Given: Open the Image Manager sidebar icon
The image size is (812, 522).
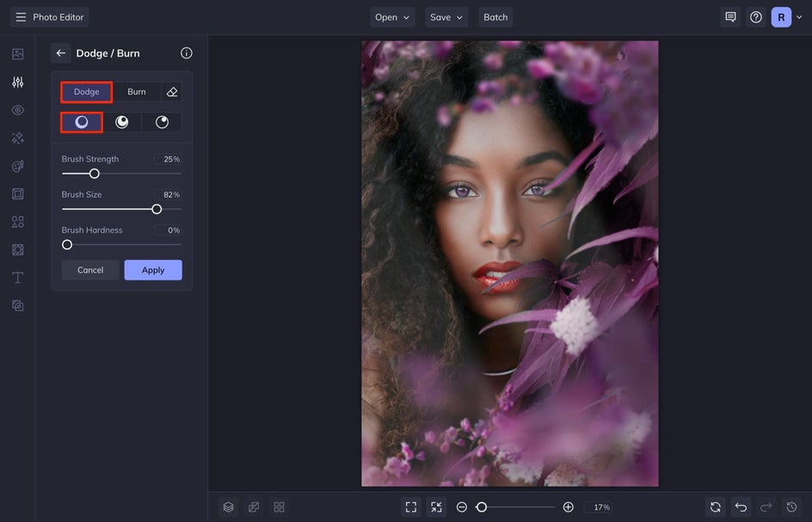Looking at the screenshot, I should 17,54.
